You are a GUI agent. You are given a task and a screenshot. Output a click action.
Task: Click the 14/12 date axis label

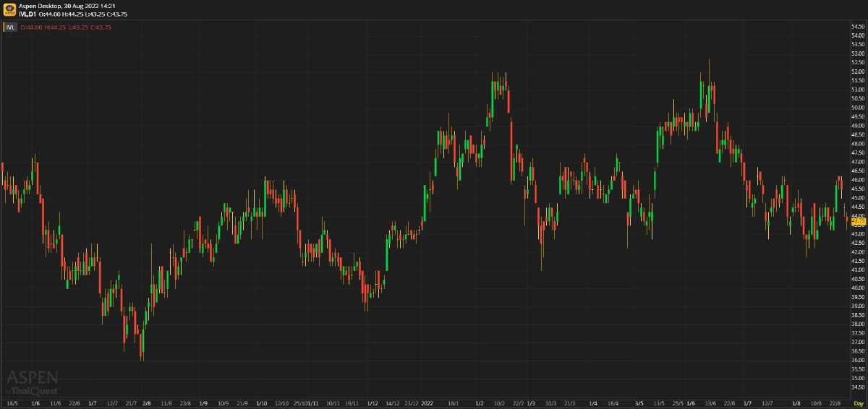[392, 403]
